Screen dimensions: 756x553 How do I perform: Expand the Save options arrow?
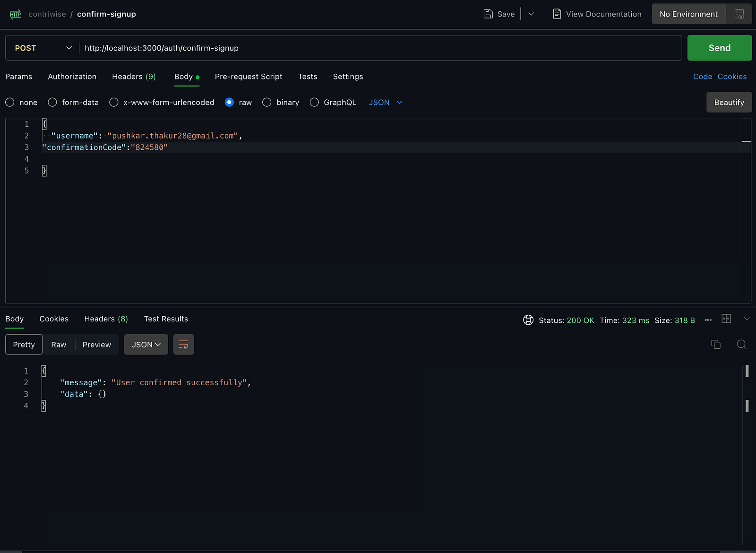click(x=531, y=14)
